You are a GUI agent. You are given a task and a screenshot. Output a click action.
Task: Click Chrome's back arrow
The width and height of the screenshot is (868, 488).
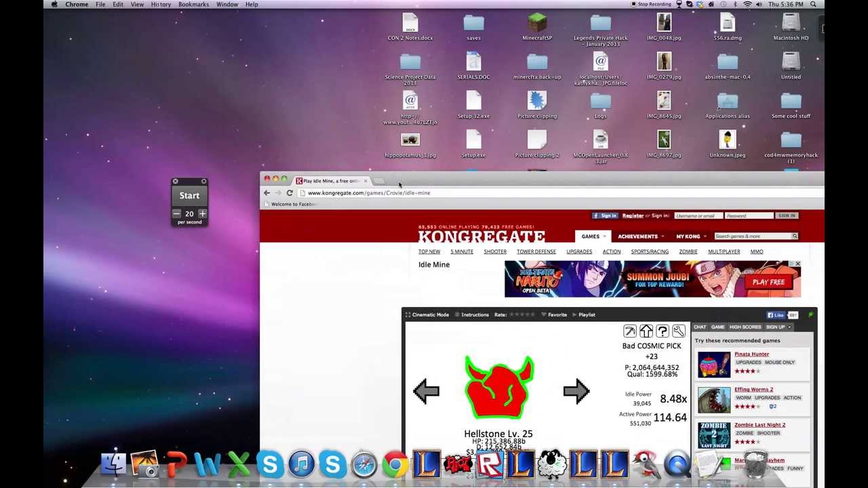[267, 193]
